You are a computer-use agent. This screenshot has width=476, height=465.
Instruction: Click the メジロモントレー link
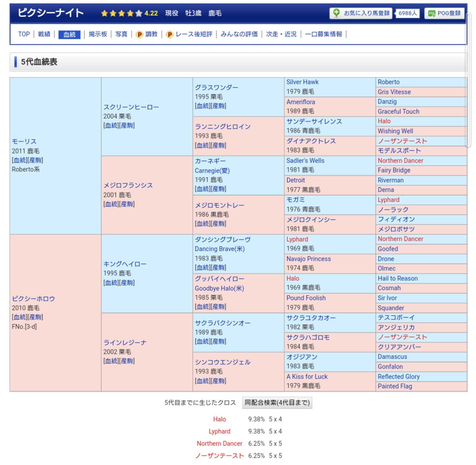pyautogui.click(x=219, y=205)
